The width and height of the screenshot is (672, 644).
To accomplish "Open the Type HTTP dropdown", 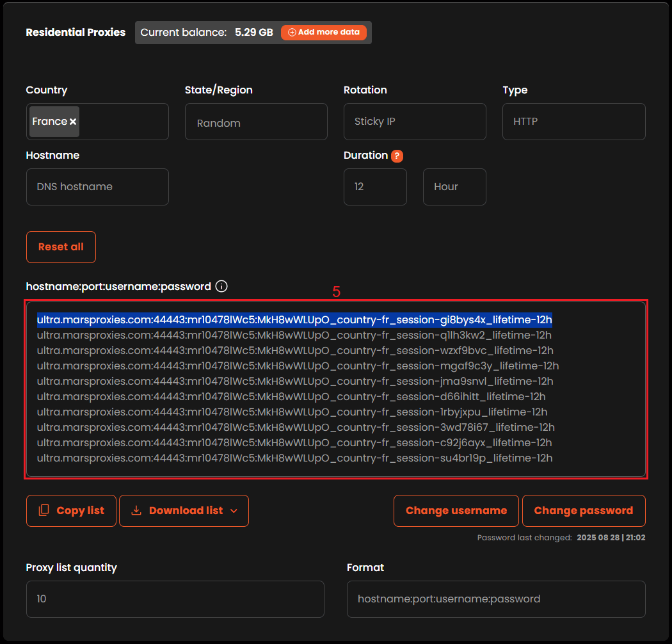I will (x=573, y=122).
